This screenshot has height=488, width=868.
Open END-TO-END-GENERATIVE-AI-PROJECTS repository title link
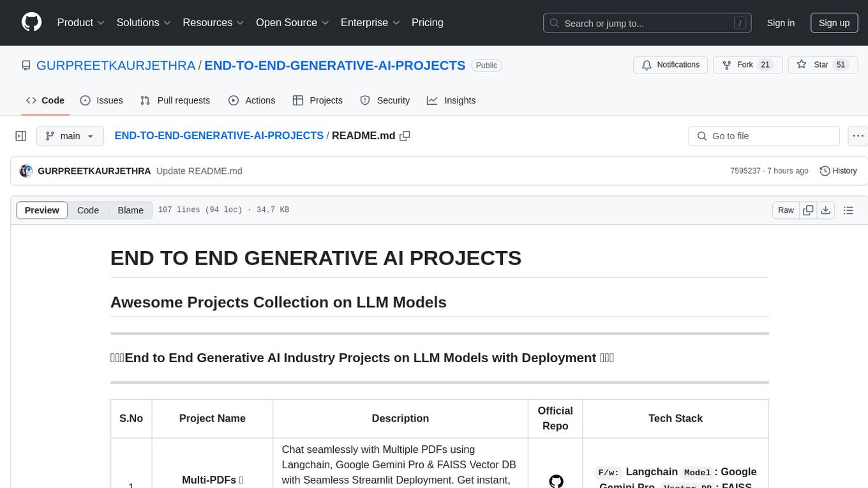335,65
